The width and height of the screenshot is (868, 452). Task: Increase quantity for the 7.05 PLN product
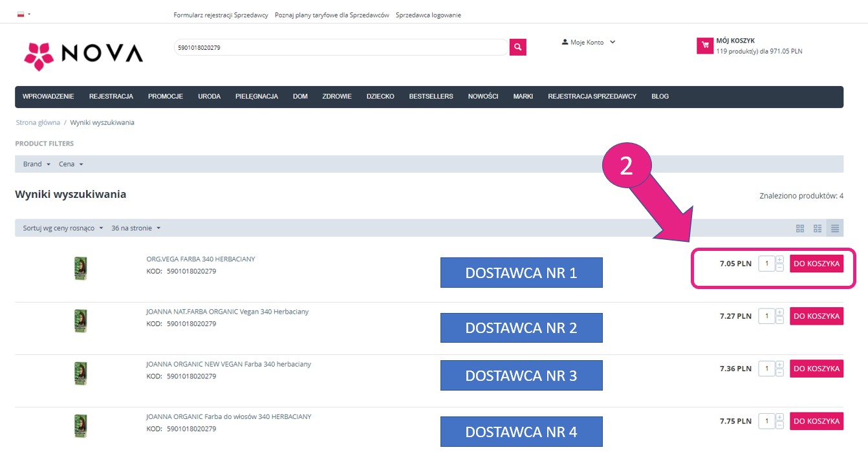(x=779, y=260)
